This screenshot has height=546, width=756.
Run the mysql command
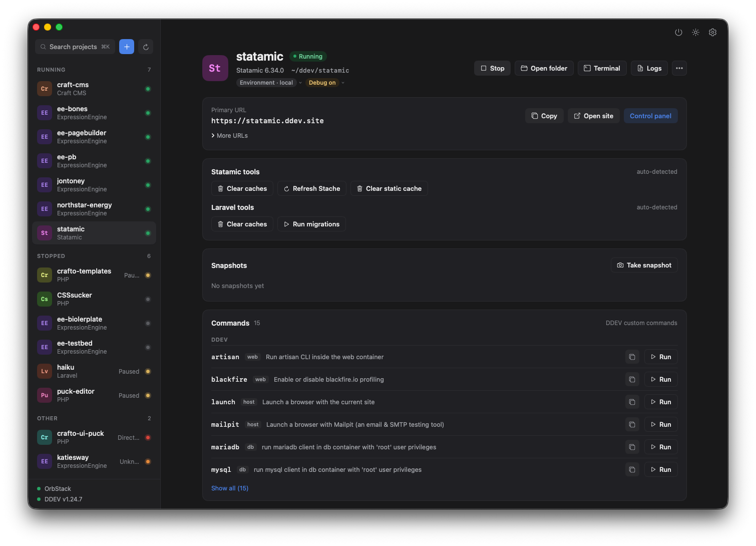pos(661,469)
